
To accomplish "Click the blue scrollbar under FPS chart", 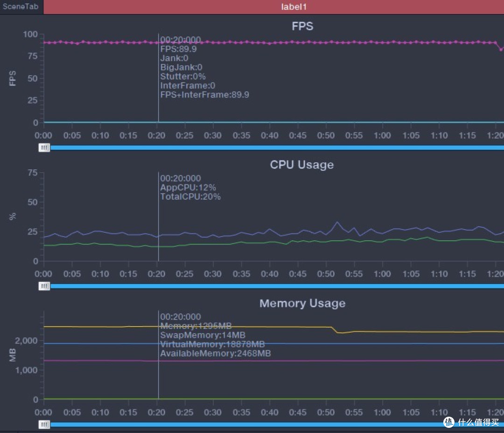I will point(275,147).
